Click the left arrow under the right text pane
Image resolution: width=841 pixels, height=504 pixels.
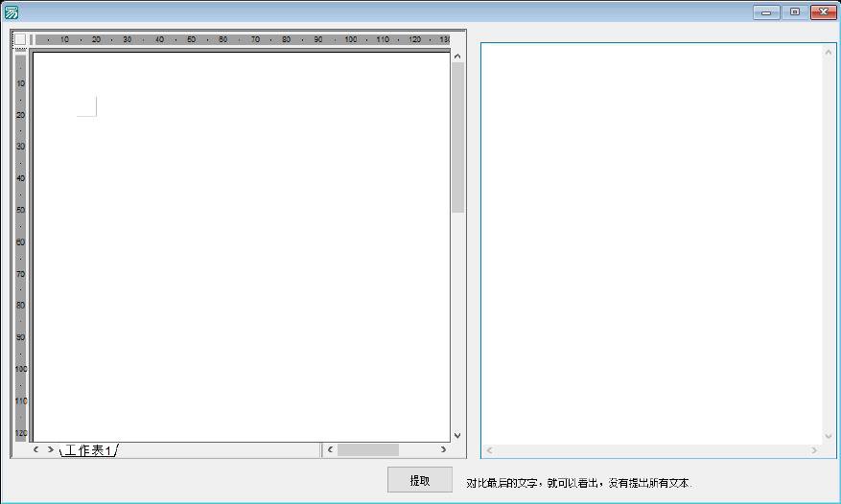489,450
